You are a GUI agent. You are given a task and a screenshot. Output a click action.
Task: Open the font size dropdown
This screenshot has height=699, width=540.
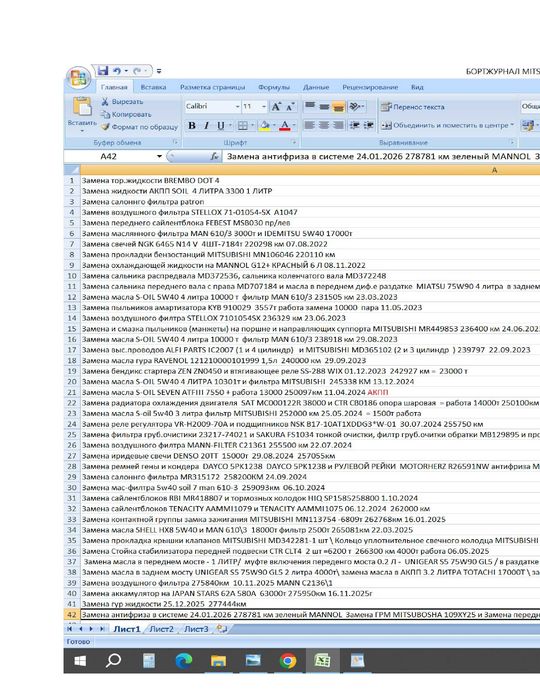point(264,107)
